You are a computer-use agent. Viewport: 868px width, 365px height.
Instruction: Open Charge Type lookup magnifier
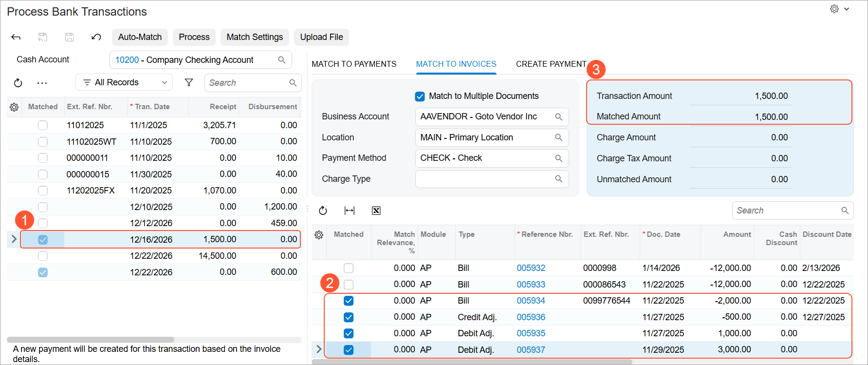(559, 179)
